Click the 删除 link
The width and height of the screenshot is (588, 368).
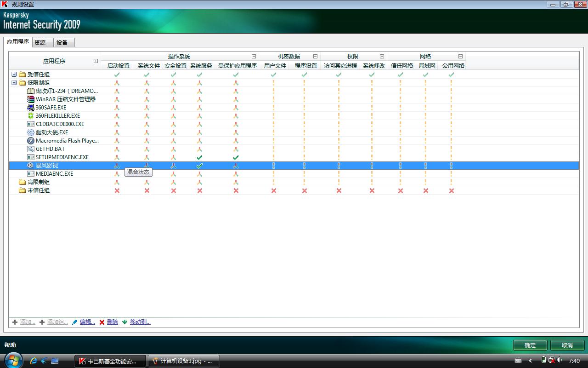113,322
